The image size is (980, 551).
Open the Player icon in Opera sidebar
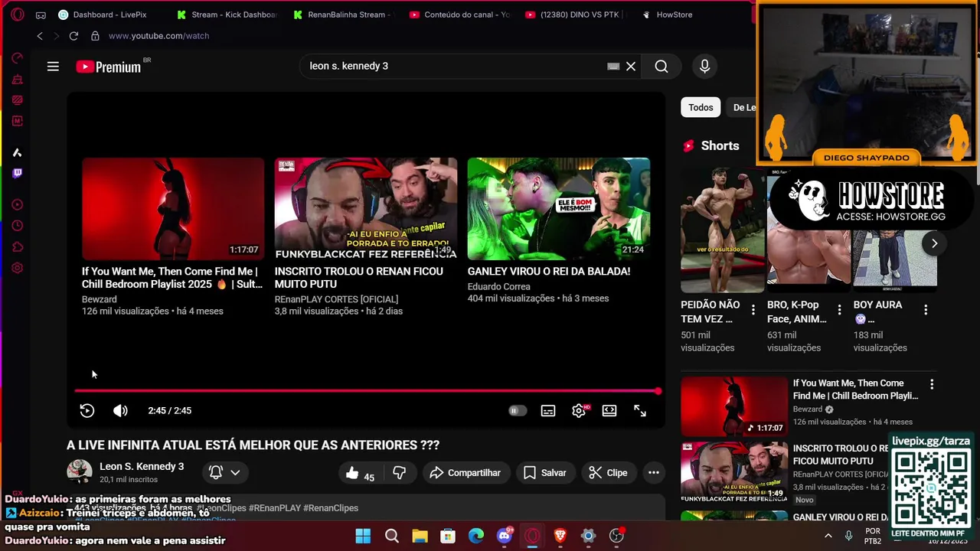click(17, 204)
